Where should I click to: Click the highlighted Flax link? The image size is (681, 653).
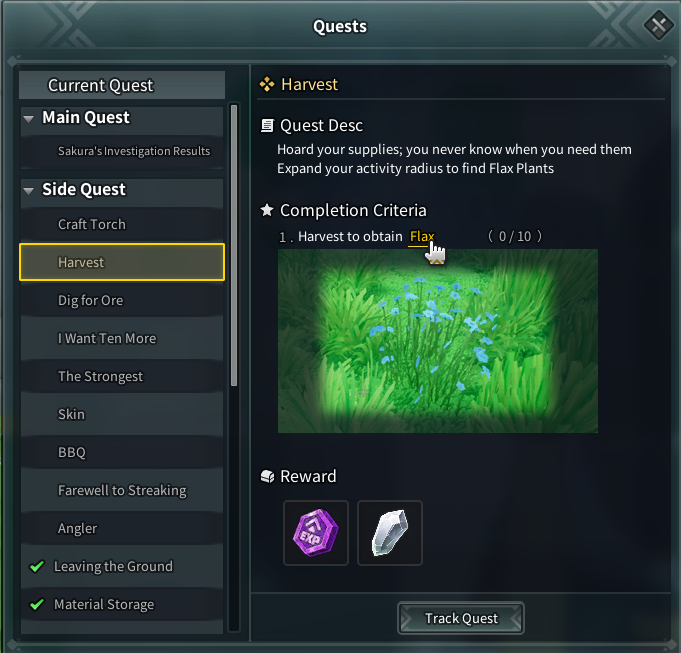click(x=422, y=237)
